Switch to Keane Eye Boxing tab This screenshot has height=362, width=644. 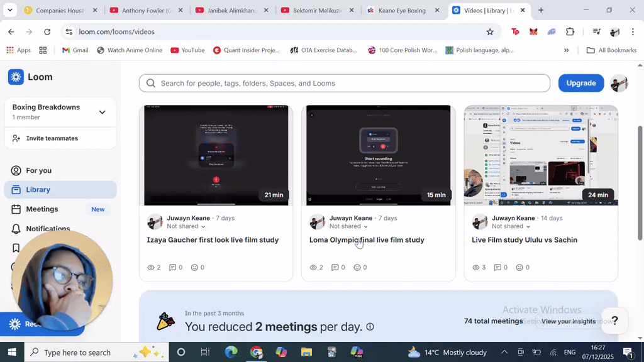pyautogui.click(x=402, y=10)
